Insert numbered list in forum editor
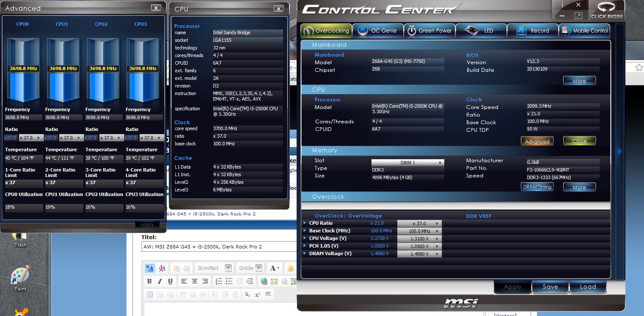 [218, 281]
